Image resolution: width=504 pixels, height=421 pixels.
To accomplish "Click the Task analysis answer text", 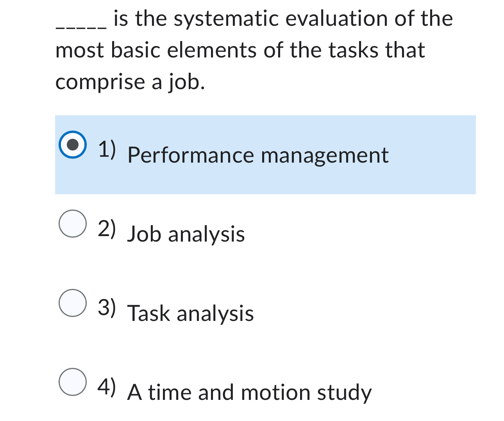I will click(x=191, y=313).
